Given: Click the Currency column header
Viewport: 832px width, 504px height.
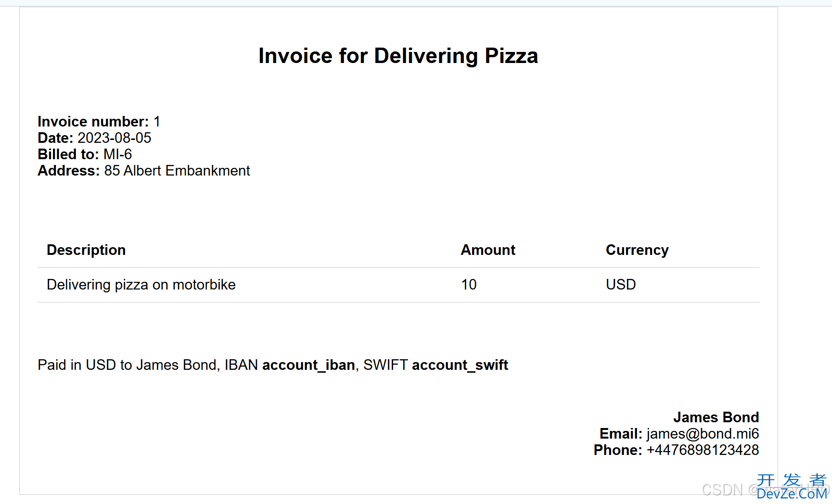Looking at the screenshot, I should [x=637, y=250].
